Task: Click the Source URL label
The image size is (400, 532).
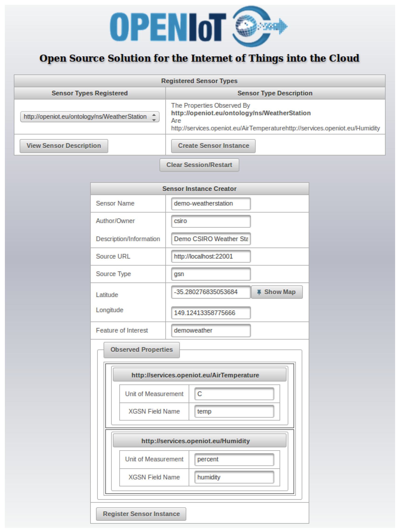Action: [x=113, y=256]
